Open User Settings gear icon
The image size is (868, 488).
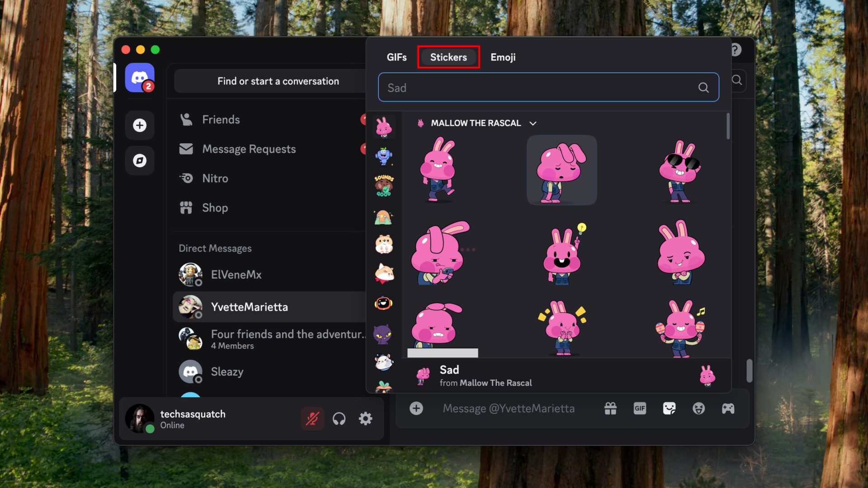coord(365,419)
